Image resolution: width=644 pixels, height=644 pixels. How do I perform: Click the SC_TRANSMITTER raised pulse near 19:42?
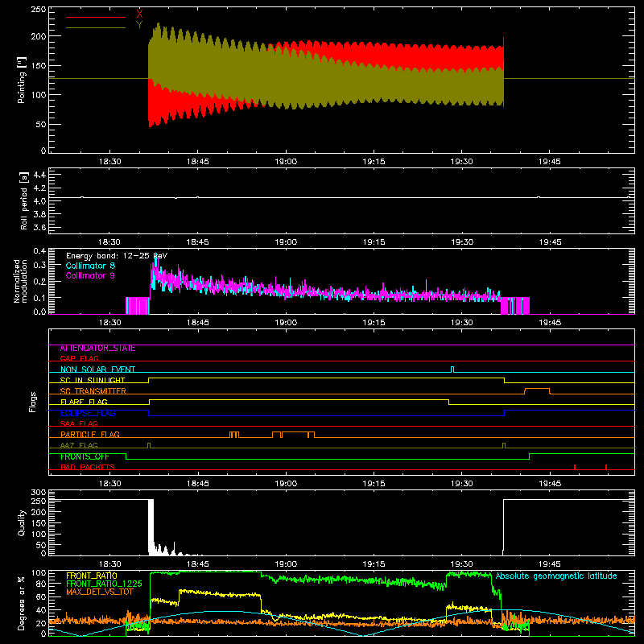click(x=537, y=390)
